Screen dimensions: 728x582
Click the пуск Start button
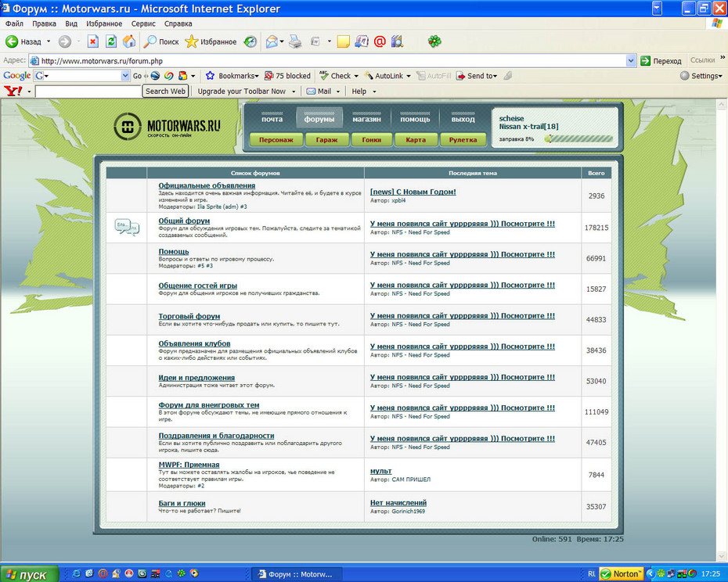click(x=29, y=574)
